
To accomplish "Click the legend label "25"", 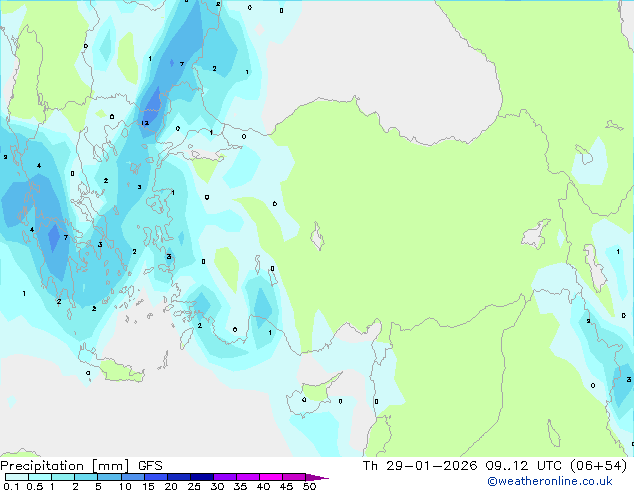I will click(194, 486).
